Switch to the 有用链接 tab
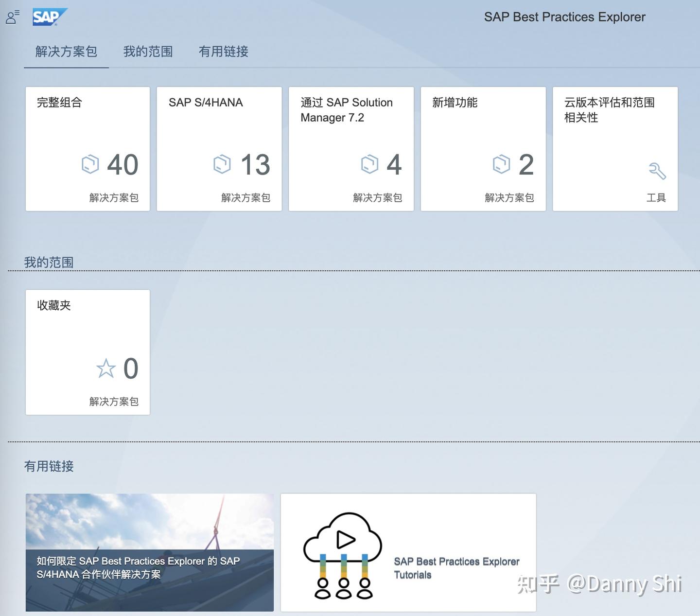 click(224, 52)
